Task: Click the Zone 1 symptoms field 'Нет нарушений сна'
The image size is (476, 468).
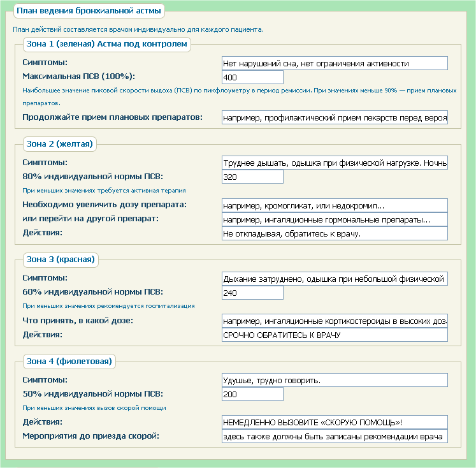Action: click(335, 63)
